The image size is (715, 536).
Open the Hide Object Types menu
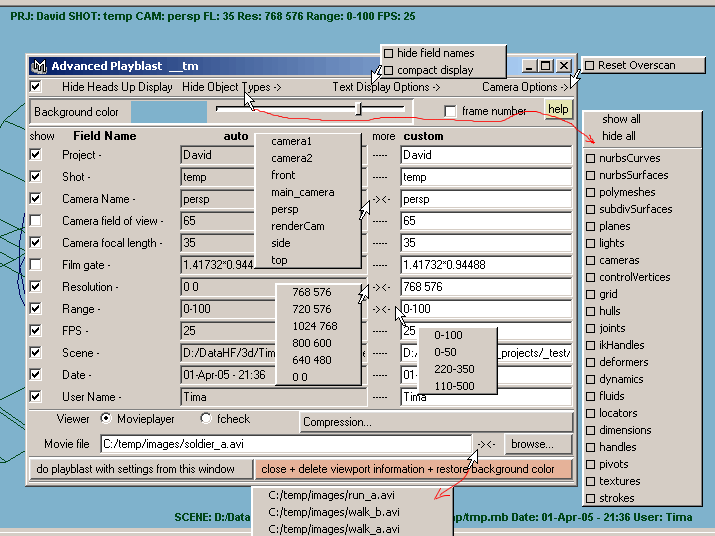(x=232, y=87)
